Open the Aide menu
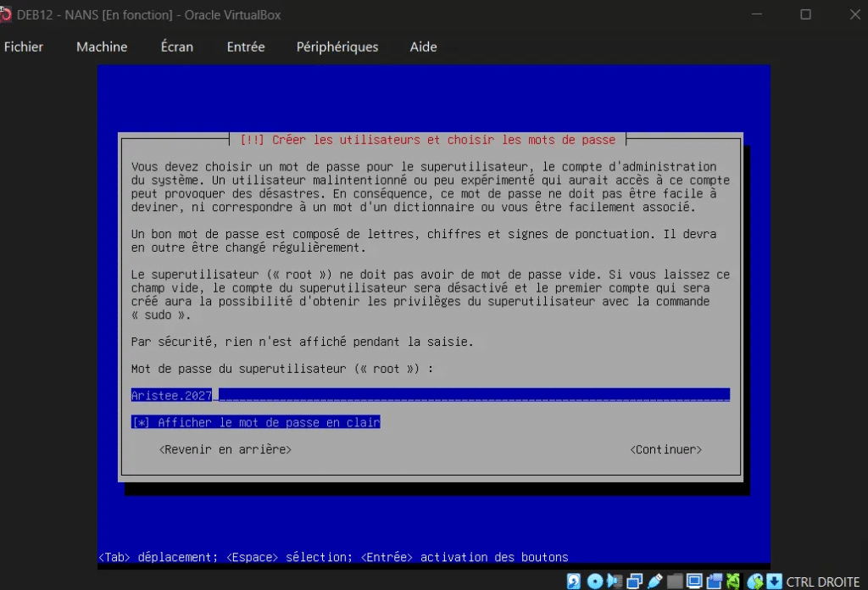Viewport: 868px width, 590px height. point(423,47)
